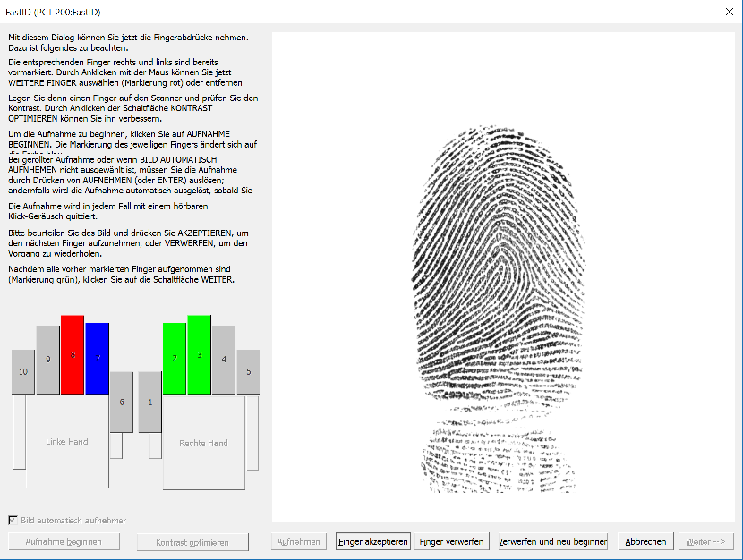
Task: Toggle finger 9 selection on left hand
Action: [47, 360]
